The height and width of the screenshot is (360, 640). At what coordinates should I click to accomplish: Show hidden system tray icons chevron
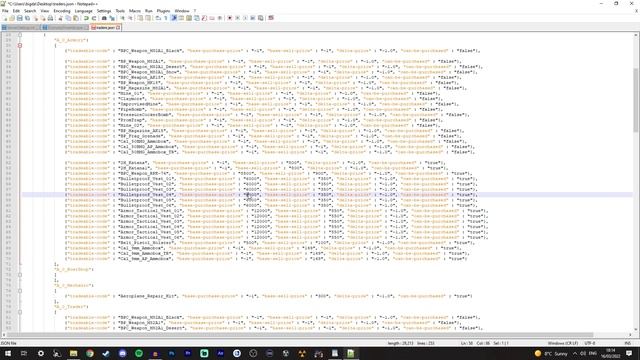(575, 353)
